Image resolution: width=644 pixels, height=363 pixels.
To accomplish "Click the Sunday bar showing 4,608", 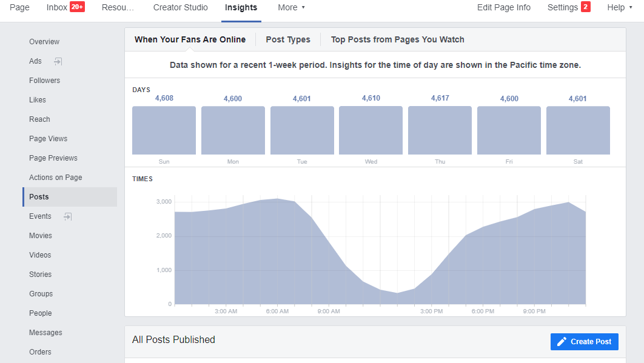I will click(x=164, y=130).
